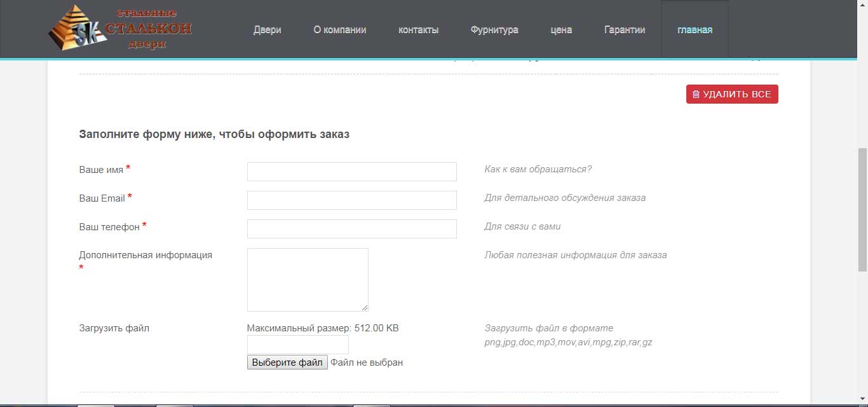Click the Загрузить файл label
Image resolution: width=868 pixels, height=407 pixels.
coord(114,328)
